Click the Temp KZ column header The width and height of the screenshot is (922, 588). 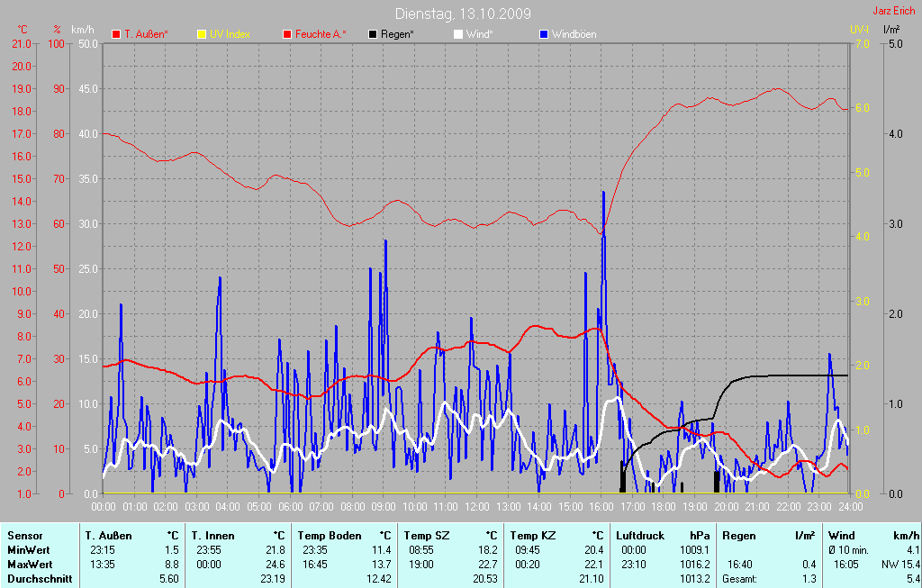point(533,536)
